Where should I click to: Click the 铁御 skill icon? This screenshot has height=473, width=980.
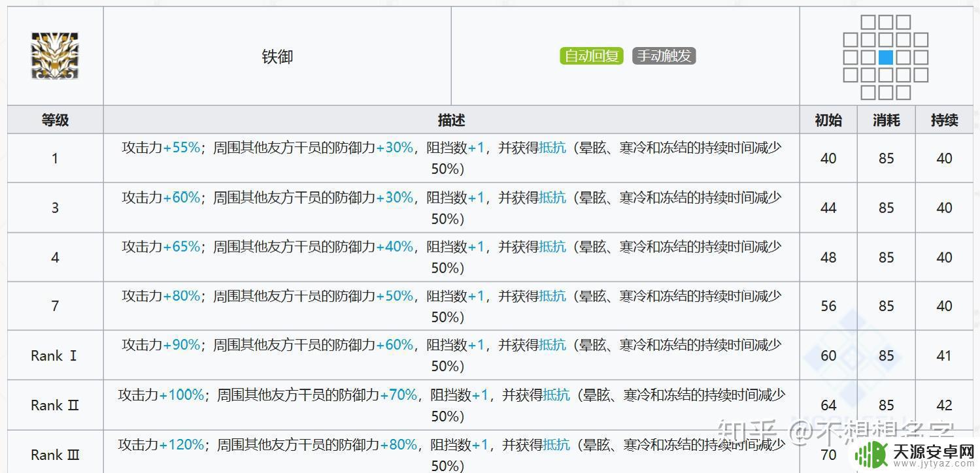(55, 56)
